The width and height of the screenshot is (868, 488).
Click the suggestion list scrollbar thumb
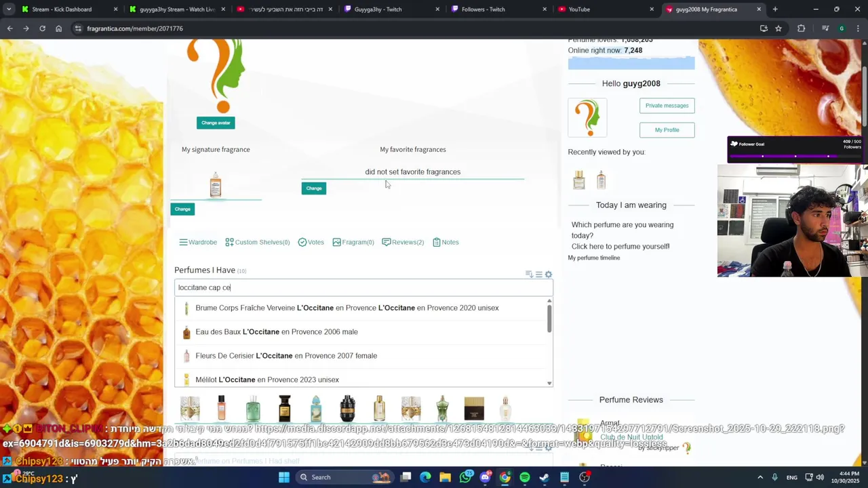pyautogui.click(x=549, y=319)
